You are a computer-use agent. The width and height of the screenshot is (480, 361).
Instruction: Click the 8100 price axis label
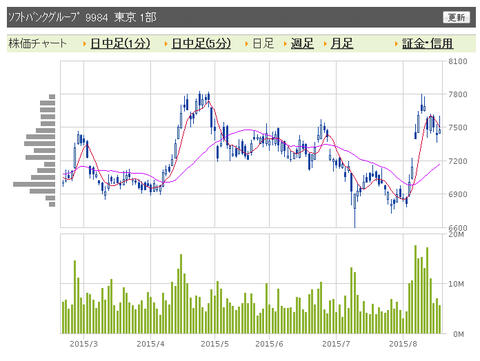[458, 61]
